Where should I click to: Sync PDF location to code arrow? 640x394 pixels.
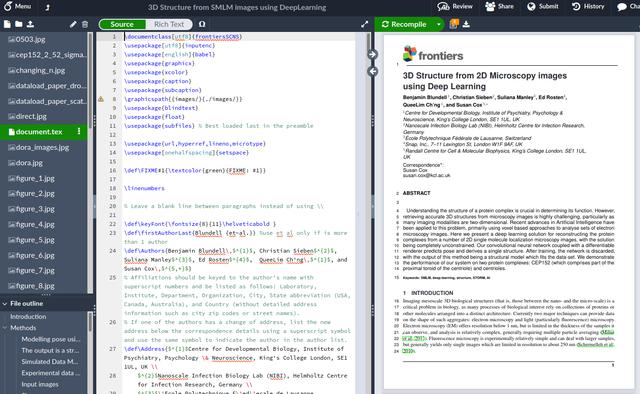click(372, 71)
